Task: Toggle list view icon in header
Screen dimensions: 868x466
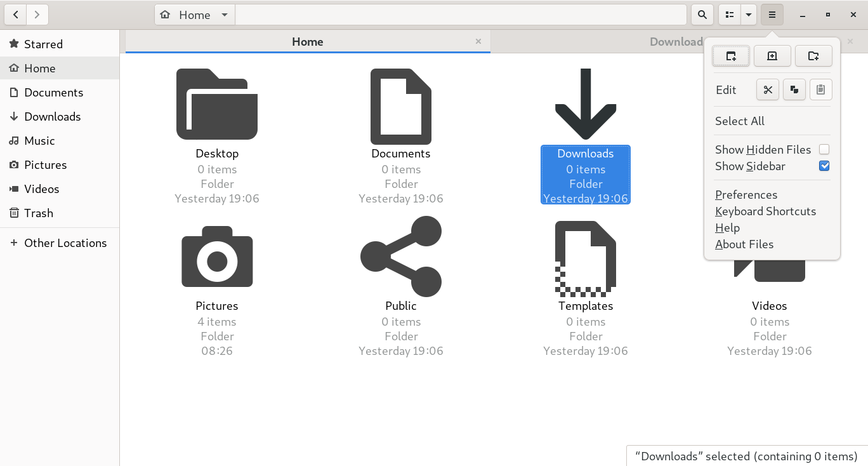Action: coord(730,15)
